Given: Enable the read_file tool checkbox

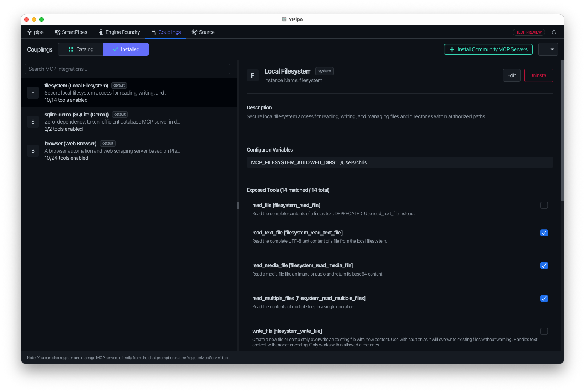Looking at the screenshot, I should pos(544,205).
